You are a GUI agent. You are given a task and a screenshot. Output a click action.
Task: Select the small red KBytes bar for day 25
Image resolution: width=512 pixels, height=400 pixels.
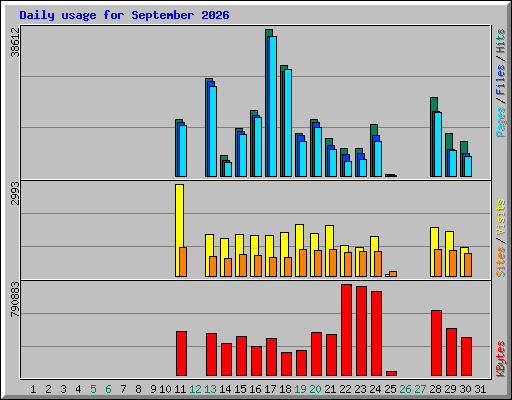tap(392, 374)
